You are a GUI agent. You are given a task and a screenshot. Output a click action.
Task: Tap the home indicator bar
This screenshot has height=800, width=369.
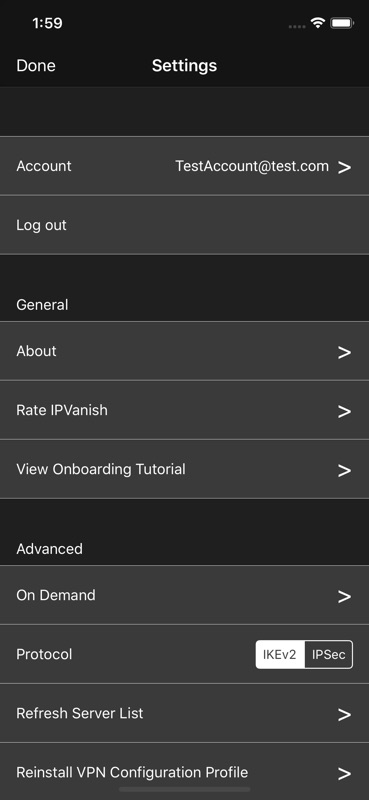[x=184, y=789]
